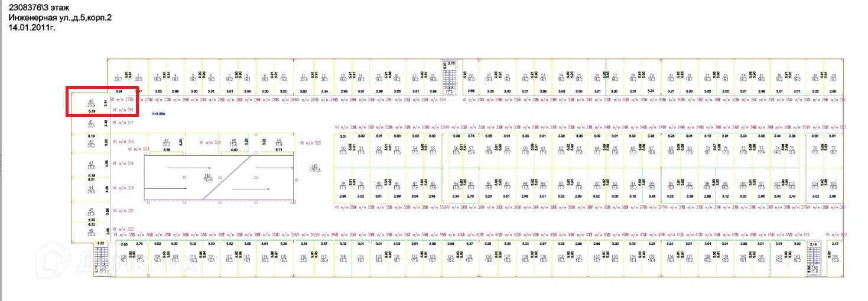The image size is (868, 301).
Task: Click the label "VII м/м 318"
Action: click(x=123, y=142)
